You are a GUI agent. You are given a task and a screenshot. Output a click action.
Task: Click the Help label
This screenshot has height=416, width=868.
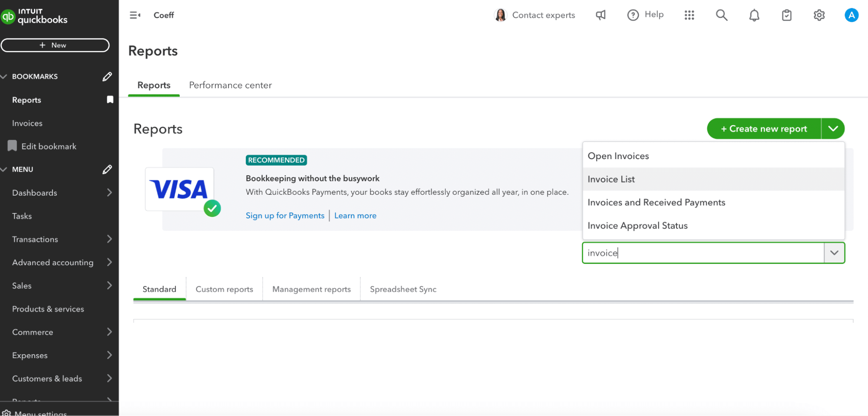[x=654, y=15]
